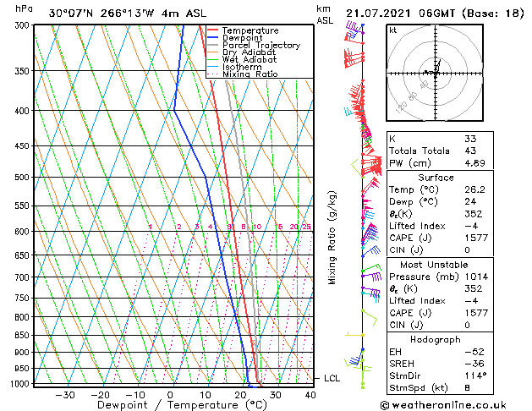Click the surface Dewp value '24'
The image size is (532, 411).
click(470, 202)
